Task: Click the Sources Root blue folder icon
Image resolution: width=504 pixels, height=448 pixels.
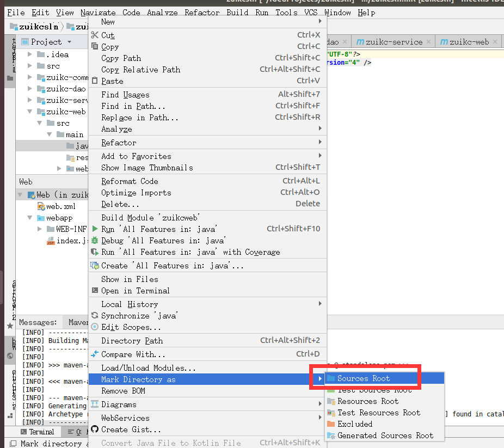Action: [x=331, y=378]
